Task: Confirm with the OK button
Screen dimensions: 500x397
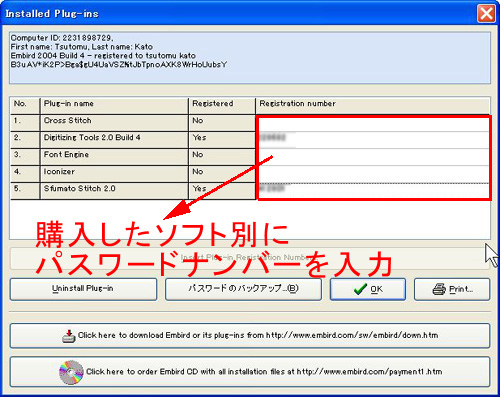Action: pos(368,289)
